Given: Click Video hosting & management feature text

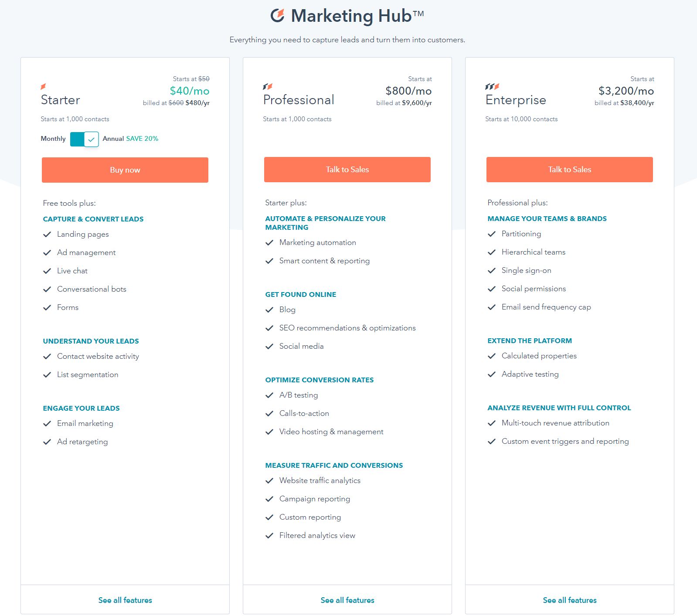Looking at the screenshot, I should pyautogui.click(x=331, y=432).
